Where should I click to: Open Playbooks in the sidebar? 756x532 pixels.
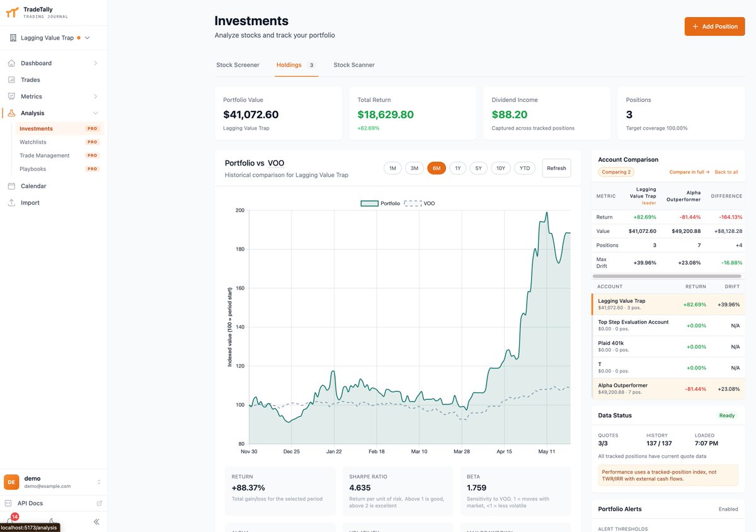[59, 169]
